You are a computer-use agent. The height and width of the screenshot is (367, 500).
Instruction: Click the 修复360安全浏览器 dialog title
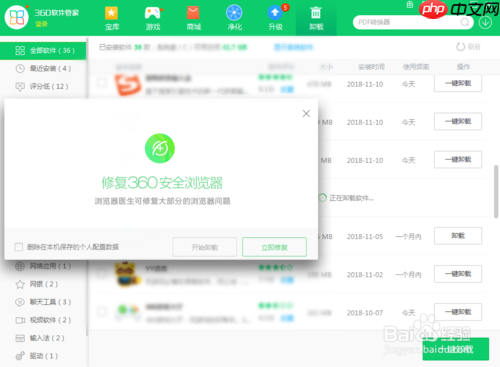[x=162, y=183]
